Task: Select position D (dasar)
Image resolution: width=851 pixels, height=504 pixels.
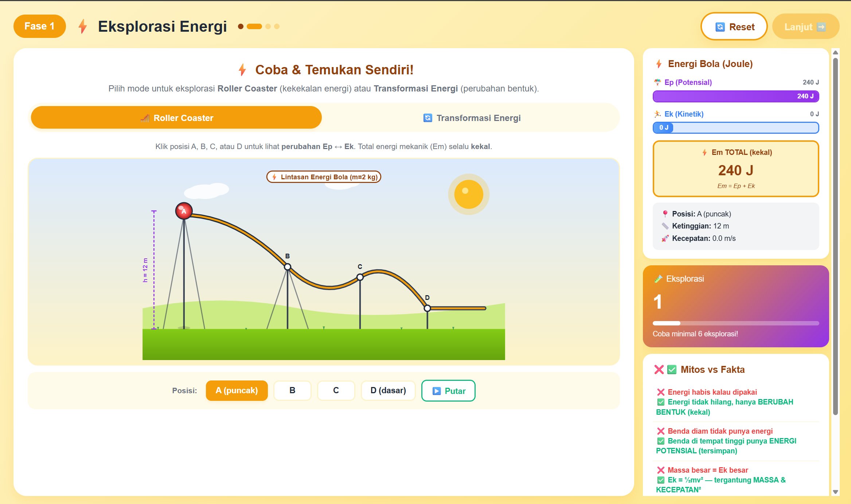Action: (388, 390)
